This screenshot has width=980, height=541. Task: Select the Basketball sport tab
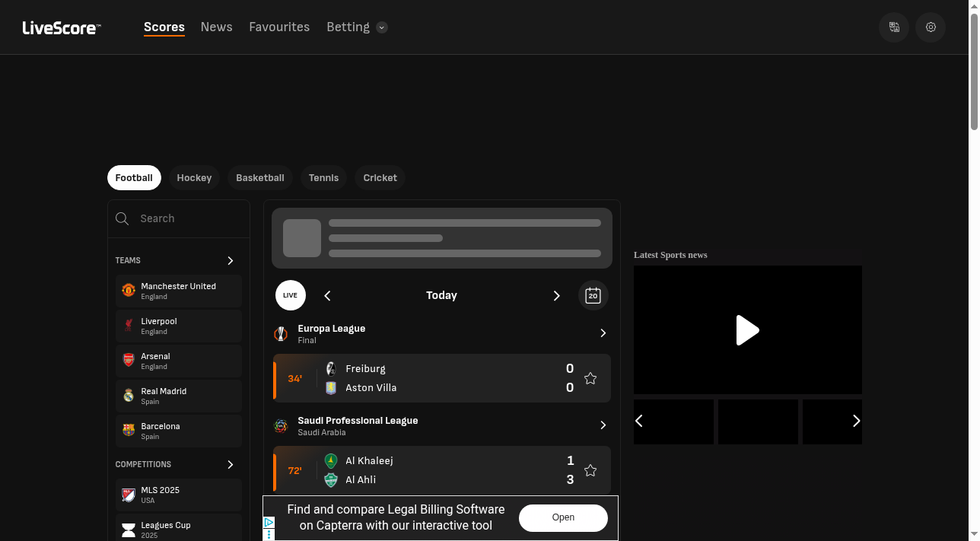click(260, 177)
